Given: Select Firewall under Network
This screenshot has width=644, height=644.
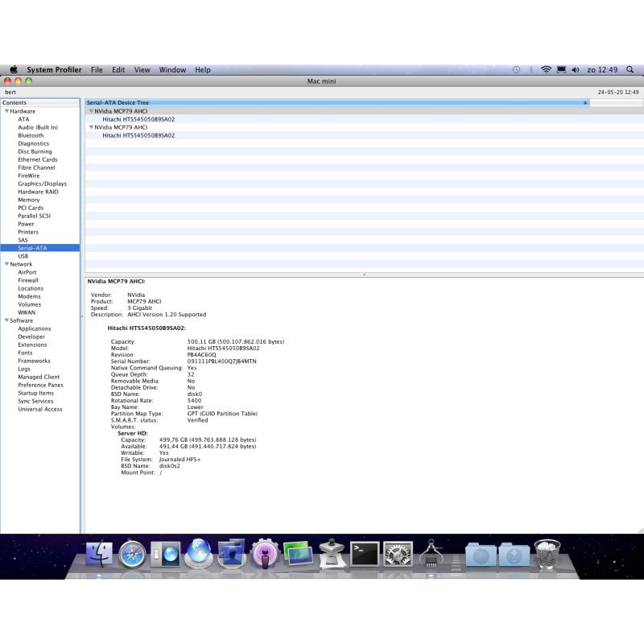Looking at the screenshot, I should pos(28,280).
